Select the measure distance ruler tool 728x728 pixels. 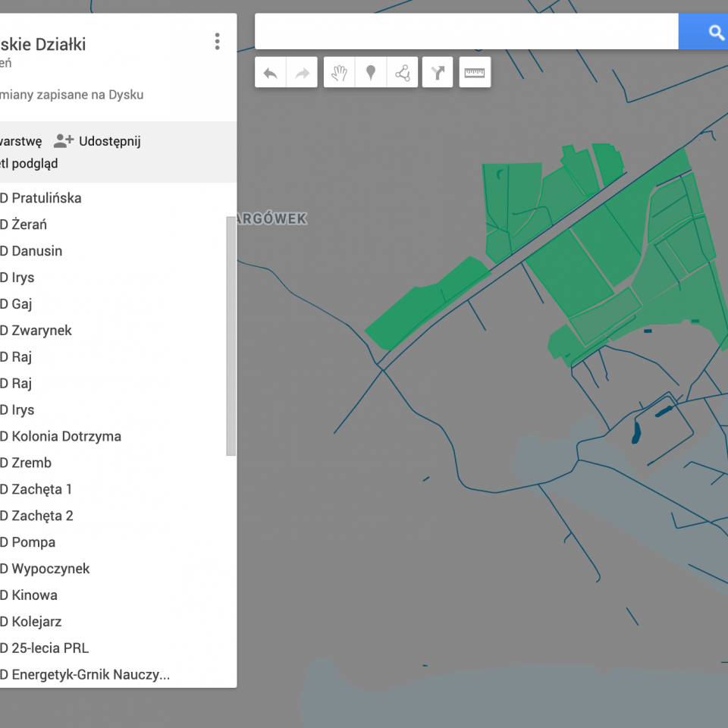tap(475, 74)
